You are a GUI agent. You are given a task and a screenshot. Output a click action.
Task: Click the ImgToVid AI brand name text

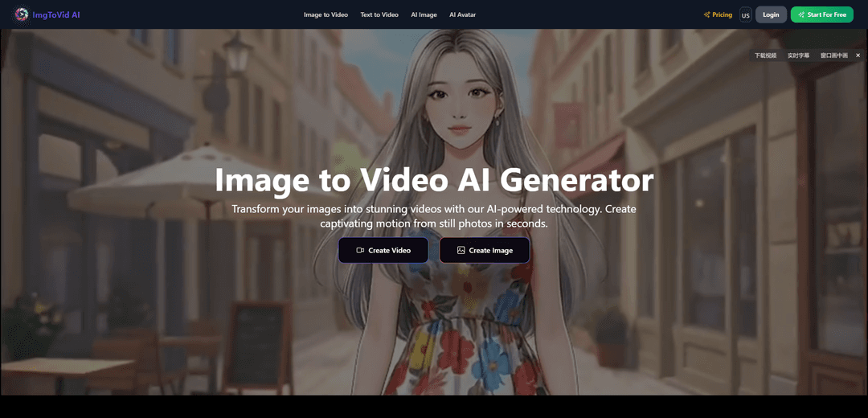click(56, 15)
